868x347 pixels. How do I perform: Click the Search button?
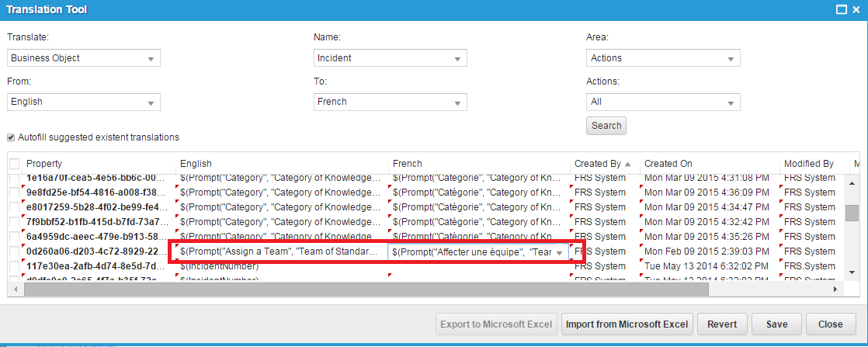[606, 126]
